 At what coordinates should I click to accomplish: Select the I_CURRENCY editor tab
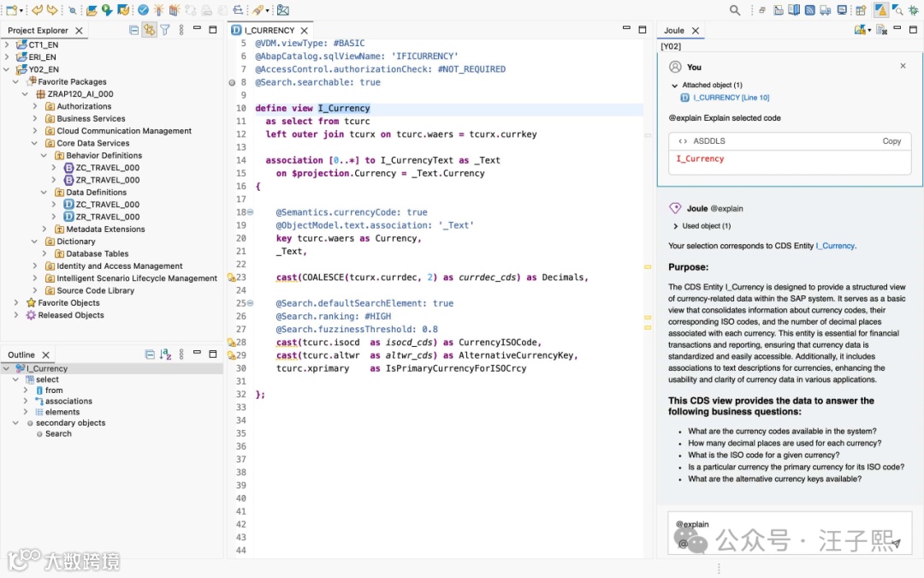(269, 30)
